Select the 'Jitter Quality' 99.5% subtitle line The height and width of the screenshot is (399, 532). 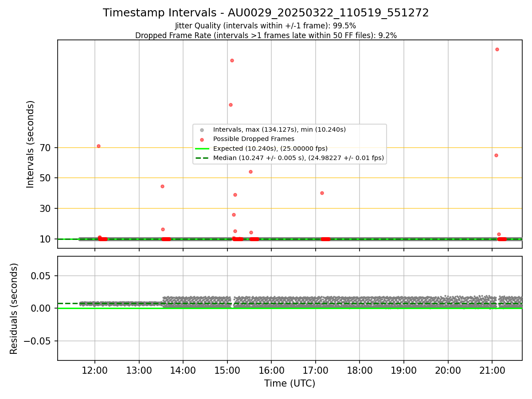pos(266,26)
